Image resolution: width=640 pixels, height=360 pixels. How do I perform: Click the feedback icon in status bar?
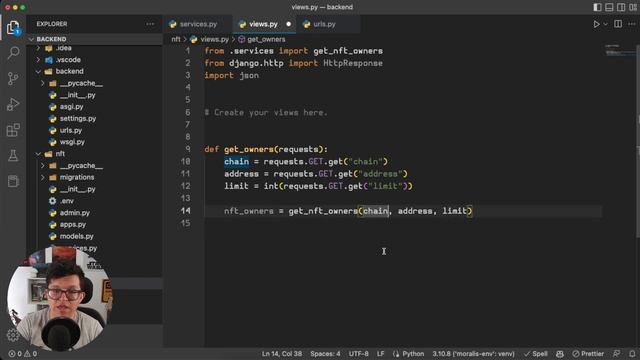click(x=616, y=354)
